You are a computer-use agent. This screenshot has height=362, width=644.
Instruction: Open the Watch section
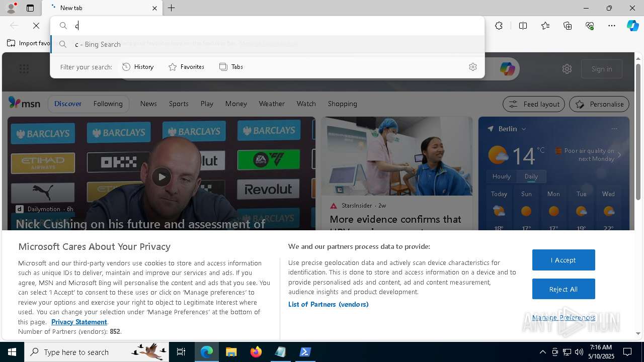(306, 104)
